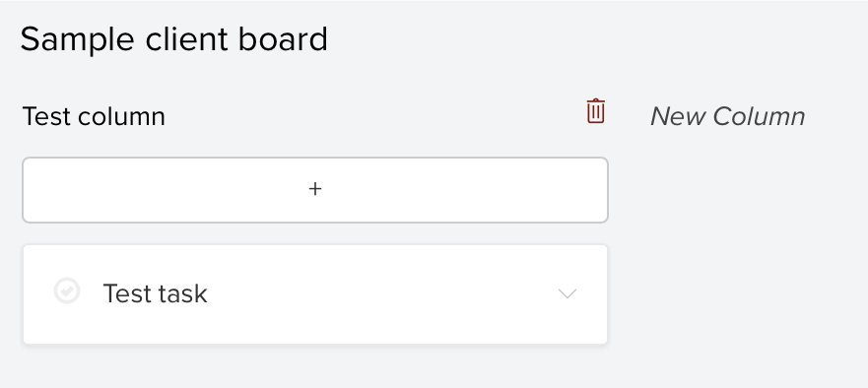
Task: Create another column via New Column
Action: point(727,116)
